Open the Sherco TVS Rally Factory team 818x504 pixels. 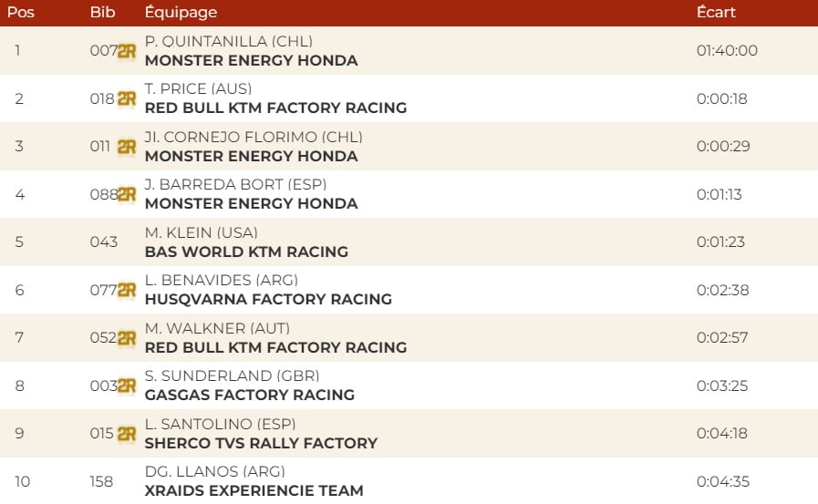[261, 443]
